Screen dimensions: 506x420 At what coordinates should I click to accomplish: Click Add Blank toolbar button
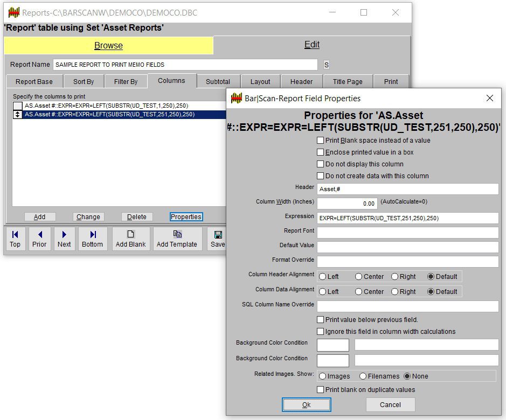coord(131,239)
